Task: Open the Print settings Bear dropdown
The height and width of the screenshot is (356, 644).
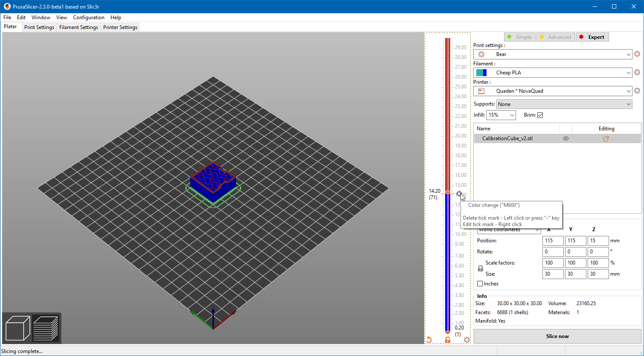Action: [x=553, y=54]
